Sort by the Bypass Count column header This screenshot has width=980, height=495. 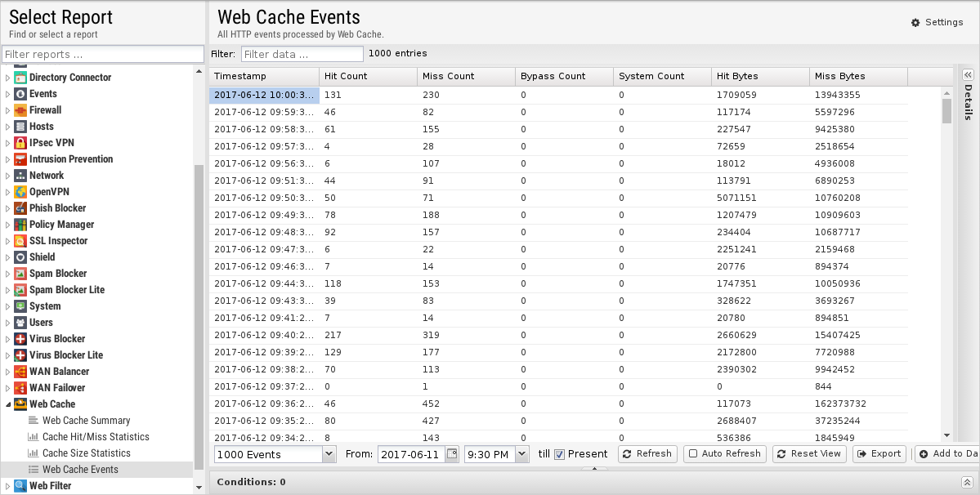click(x=564, y=76)
